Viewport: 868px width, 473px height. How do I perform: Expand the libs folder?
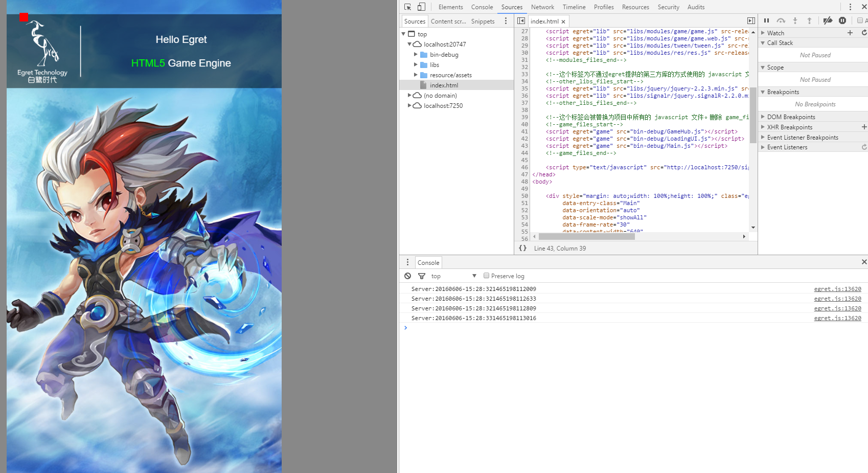(x=416, y=65)
